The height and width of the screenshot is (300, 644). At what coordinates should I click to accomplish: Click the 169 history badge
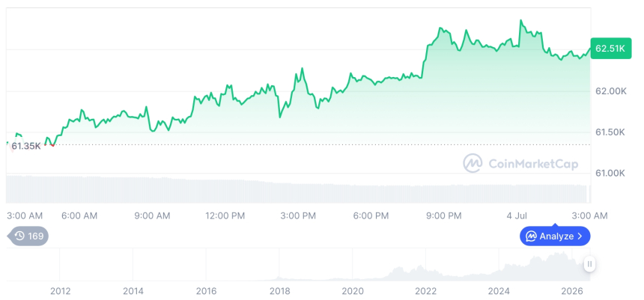[x=28, y=236]
